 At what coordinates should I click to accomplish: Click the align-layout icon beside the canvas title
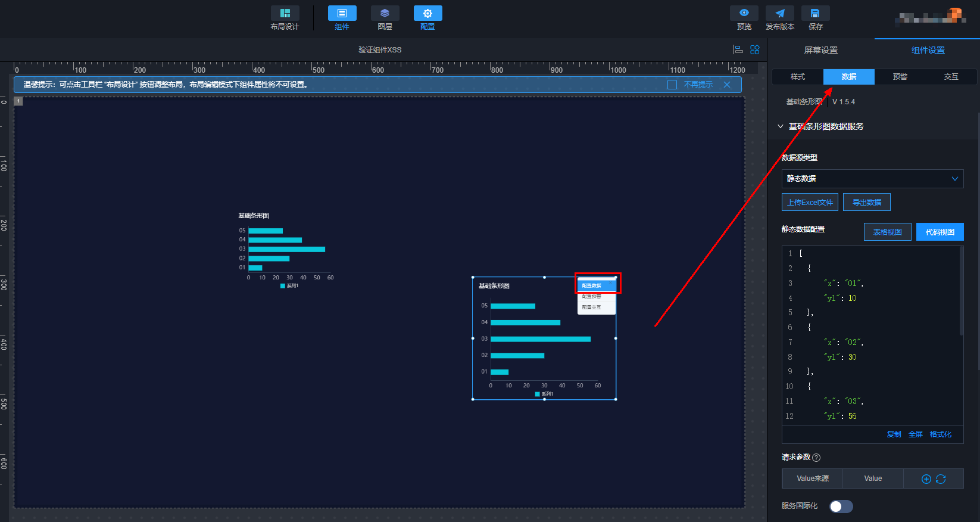[x=738, y=50]
